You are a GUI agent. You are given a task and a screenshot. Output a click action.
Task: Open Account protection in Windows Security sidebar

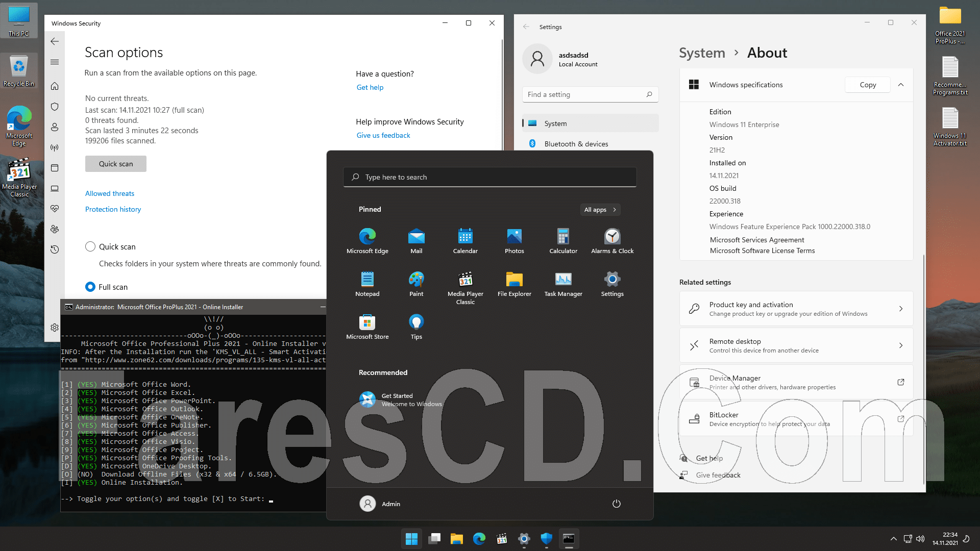[55, 127]
